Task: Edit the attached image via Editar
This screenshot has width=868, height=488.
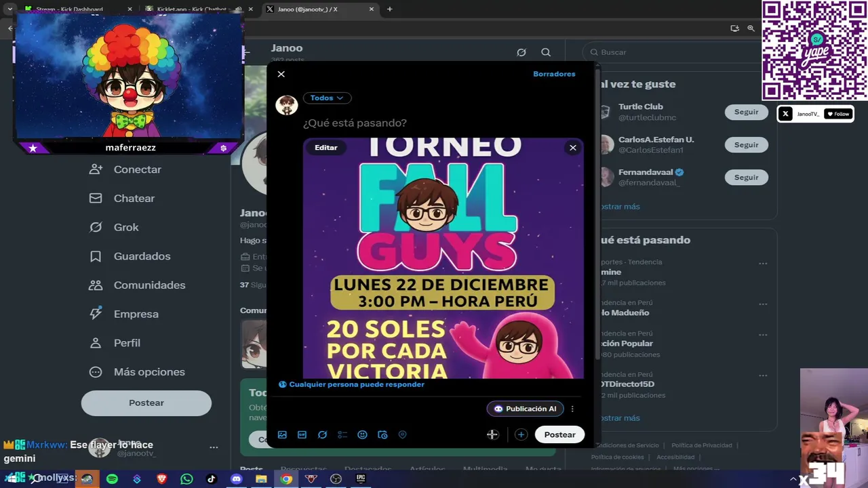Action: 326,148
